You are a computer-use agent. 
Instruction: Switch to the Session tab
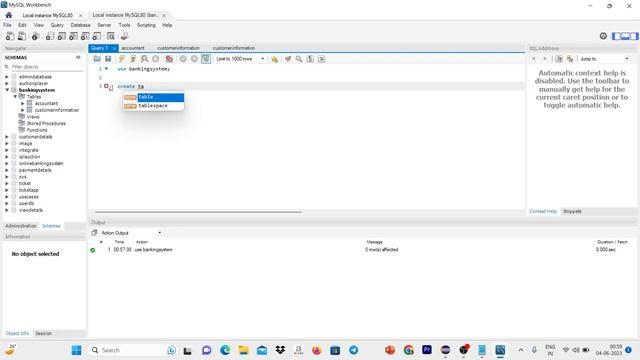click(x=43, y=333)
